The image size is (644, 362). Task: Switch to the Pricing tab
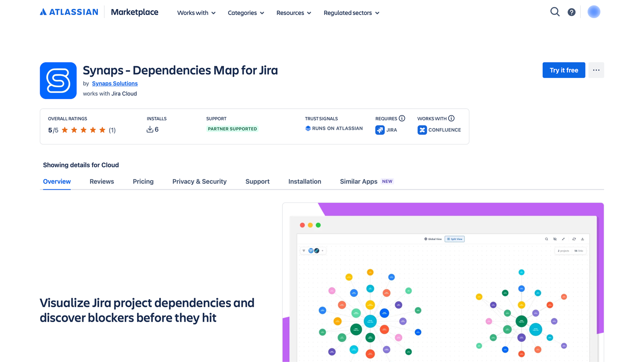tap(143, 181)
